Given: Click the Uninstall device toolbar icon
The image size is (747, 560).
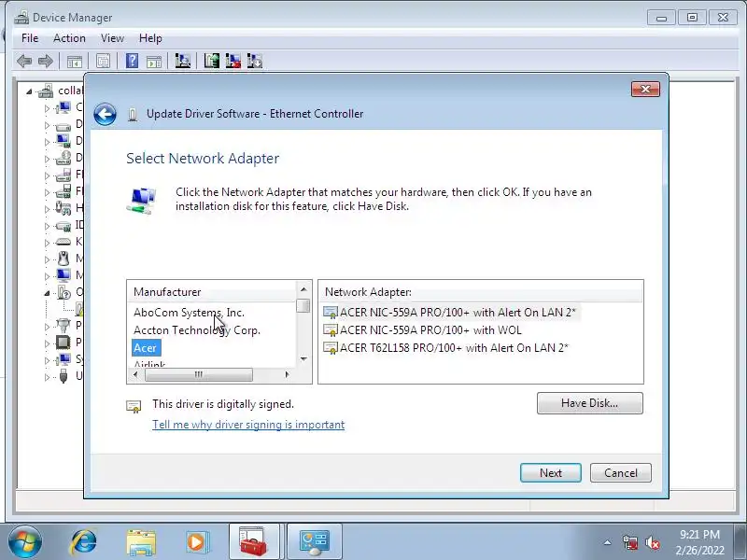Looking at the screenshot, I should click(x=233, y=61).
